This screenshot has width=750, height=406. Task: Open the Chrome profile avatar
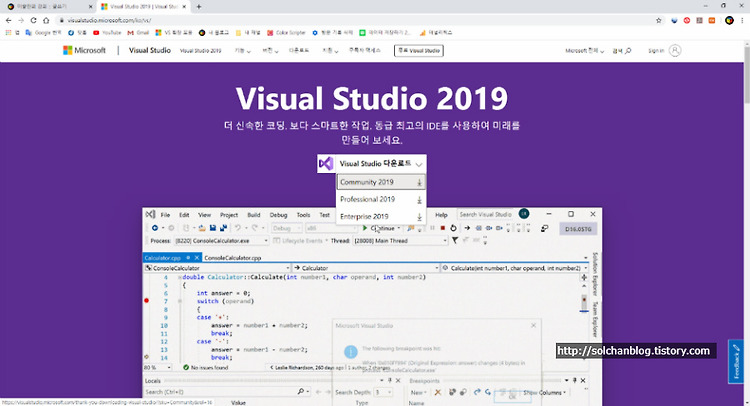coord(729,20)
